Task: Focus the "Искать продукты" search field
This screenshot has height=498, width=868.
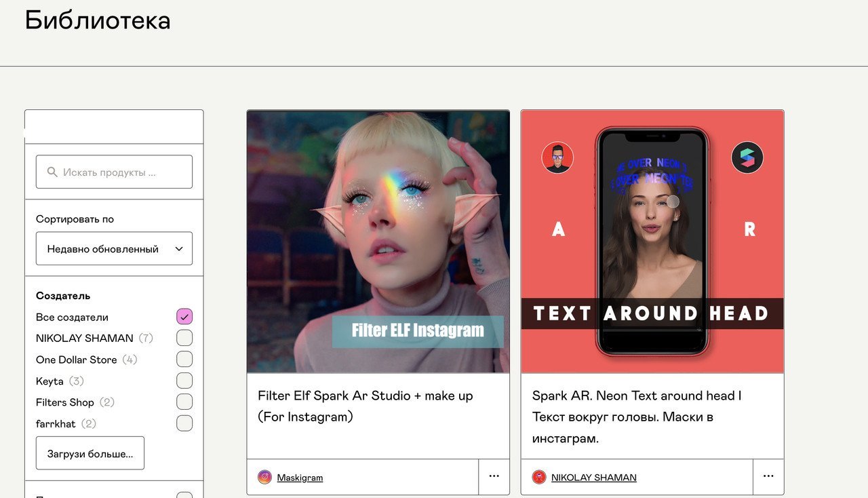Action: 122,172
